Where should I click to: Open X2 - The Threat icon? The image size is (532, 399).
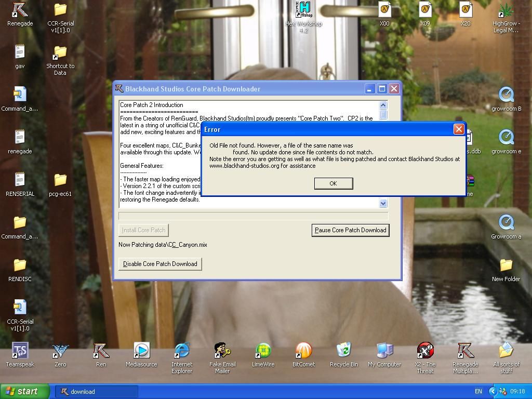click(425, 351)
